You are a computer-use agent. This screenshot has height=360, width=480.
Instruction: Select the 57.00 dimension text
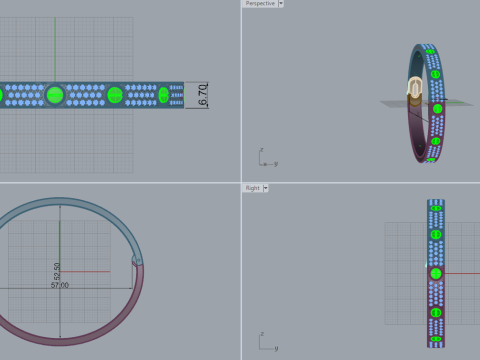pos(60,285)
